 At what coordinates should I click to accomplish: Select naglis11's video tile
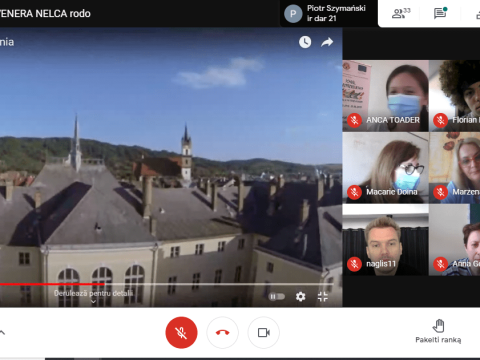click(385, 240)
